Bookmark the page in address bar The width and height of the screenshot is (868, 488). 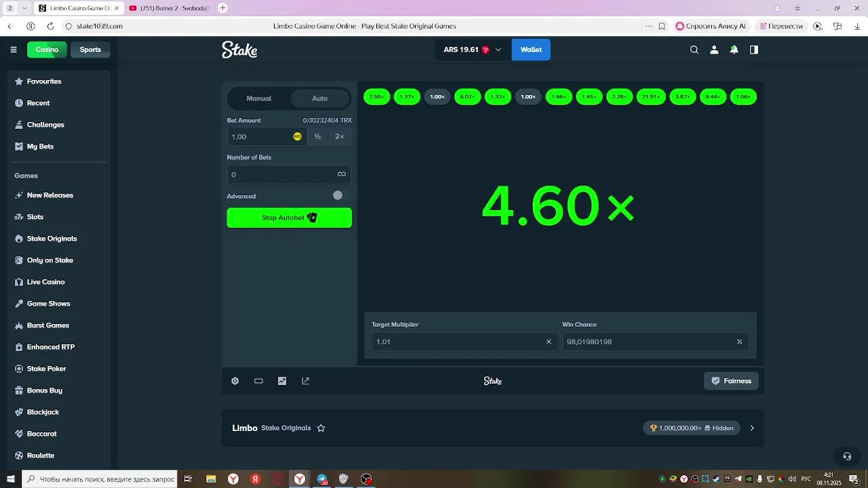(662, 26)
